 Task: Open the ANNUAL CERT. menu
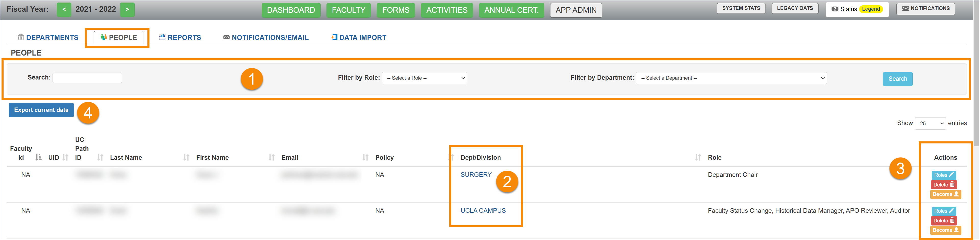(x=511, y=10)
